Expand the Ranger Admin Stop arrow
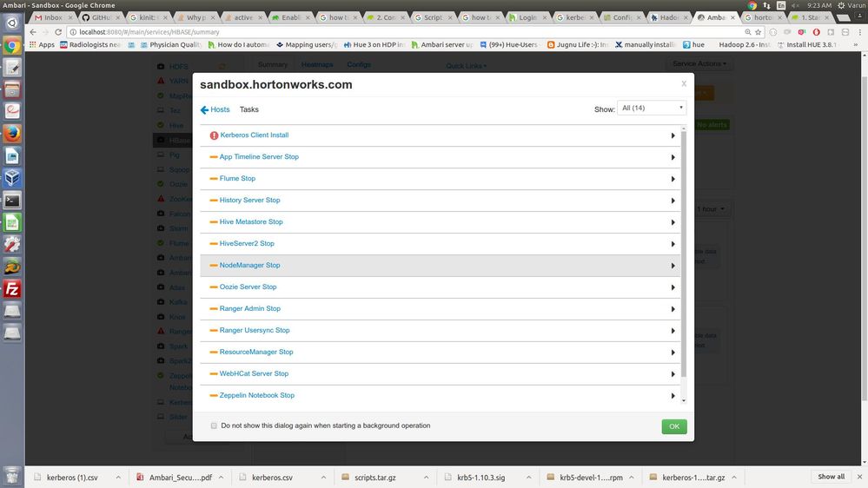 pos(673,309)
